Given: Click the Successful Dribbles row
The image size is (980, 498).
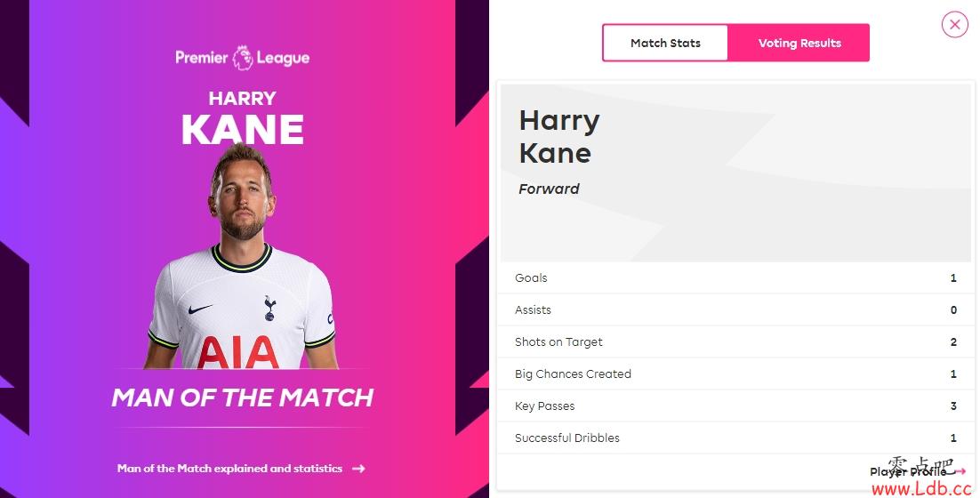Looking at the screenshot, I should tap(735, 438).
